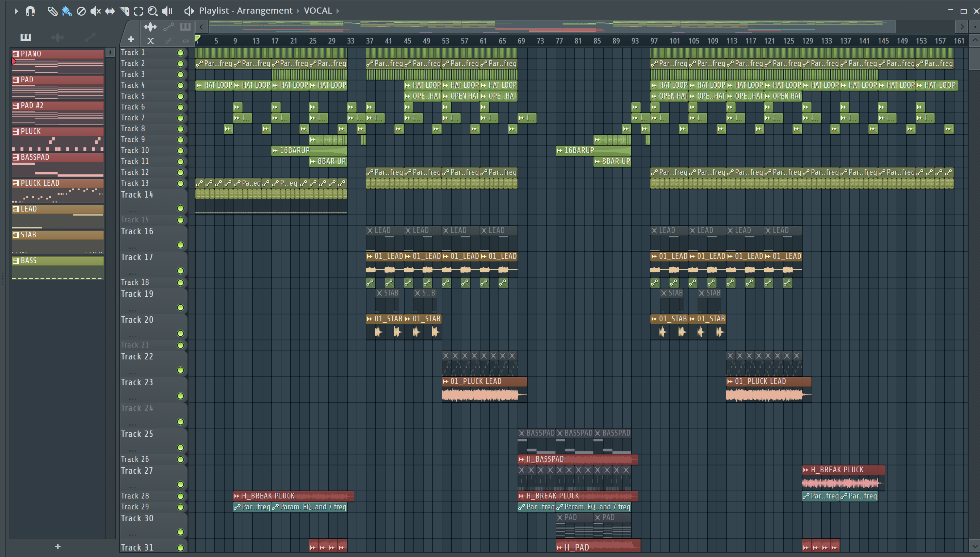Image resolution: width=980 pixels, height=557 pixels.
Task: Click bar 49 on the timeline ruler
Action: 426,41
